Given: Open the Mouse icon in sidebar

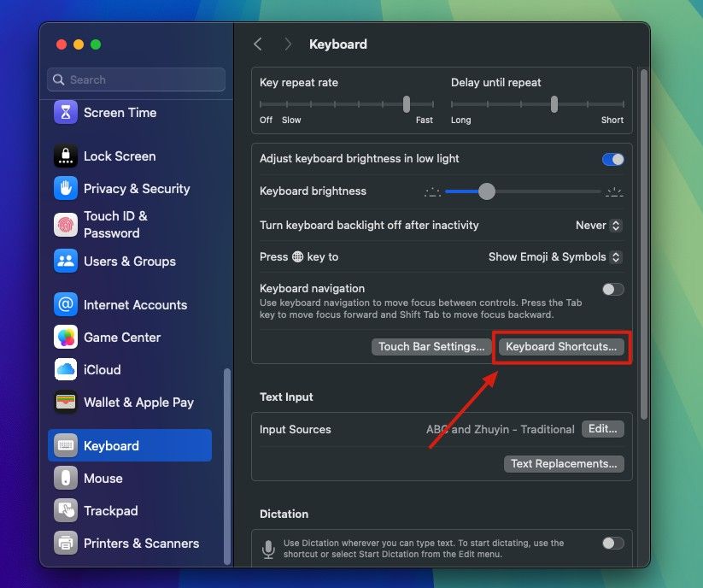Looking at the screenshot, I should pos(66,478).
